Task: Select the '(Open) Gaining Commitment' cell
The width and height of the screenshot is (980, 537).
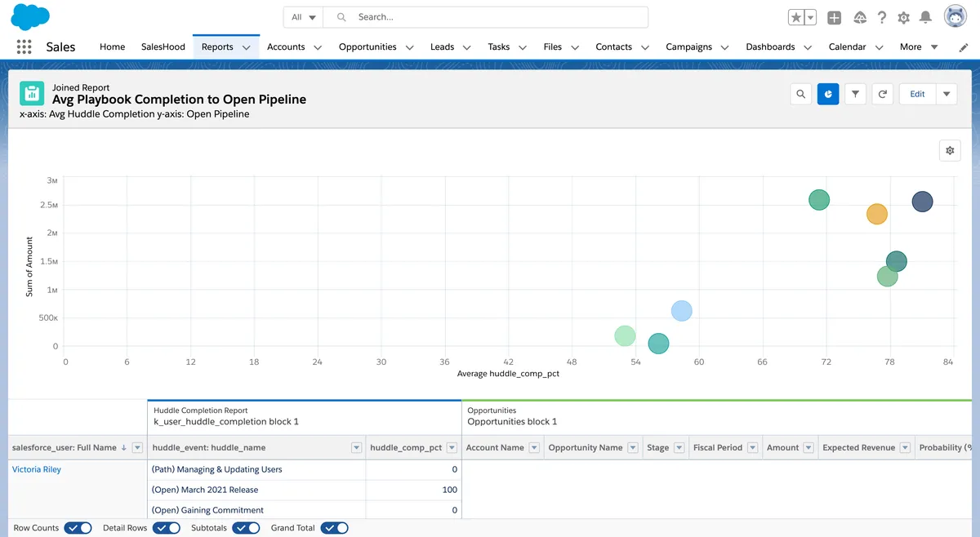Action: 256,510
